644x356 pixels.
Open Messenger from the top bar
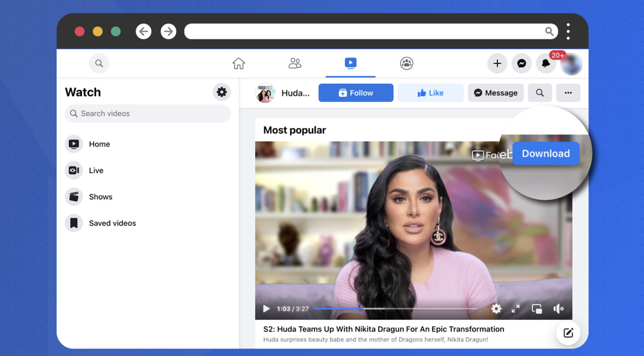pyautogui.click(x=522, y=64)
